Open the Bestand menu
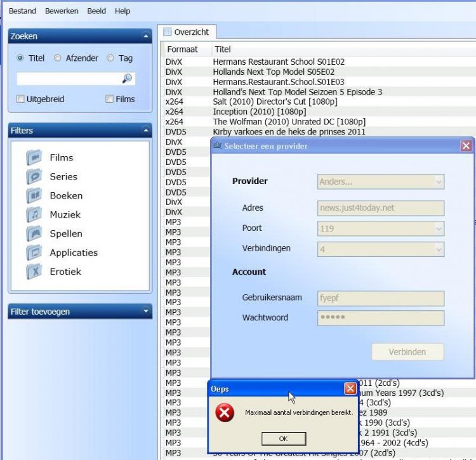The height and width of the screenshot is (460, 476). (x=22, y=11)
